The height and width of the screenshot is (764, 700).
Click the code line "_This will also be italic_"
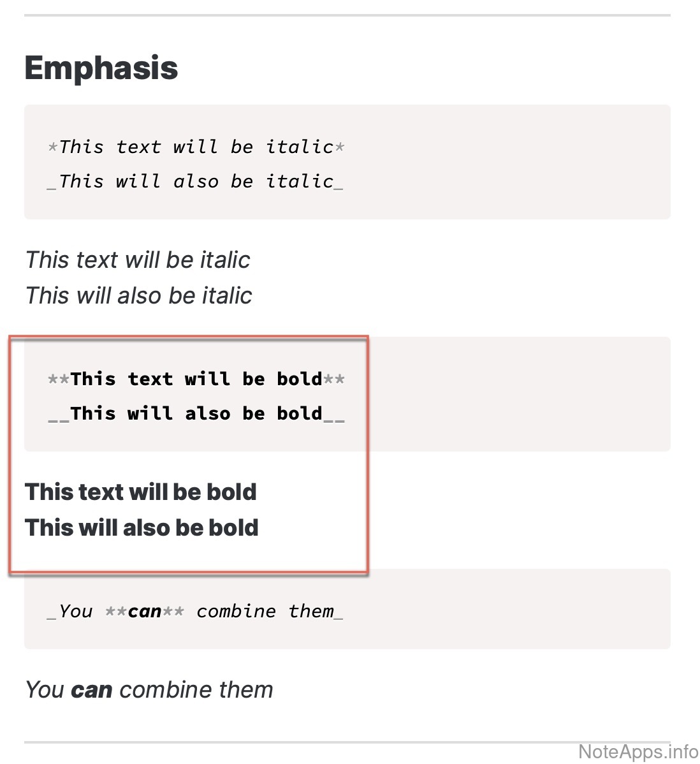[196, 182]
